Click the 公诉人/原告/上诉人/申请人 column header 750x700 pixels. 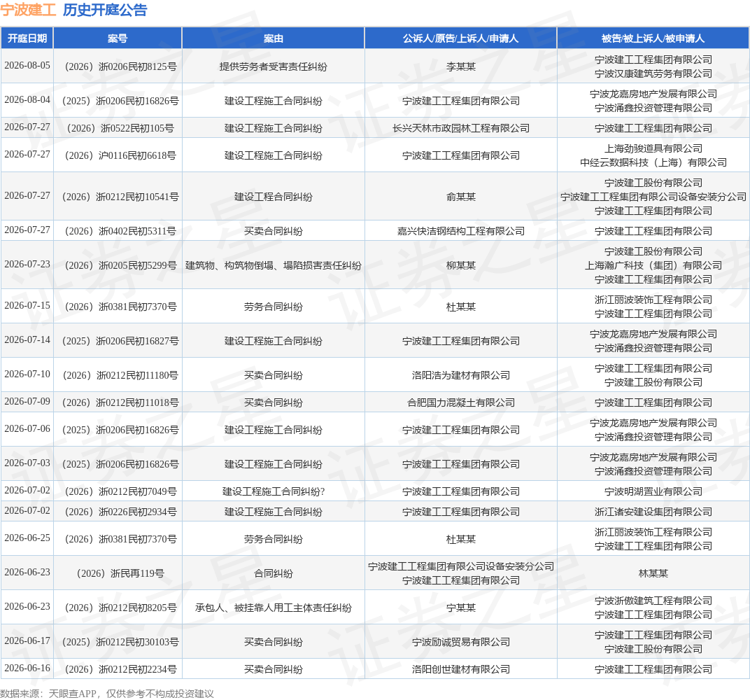[461, 38]
